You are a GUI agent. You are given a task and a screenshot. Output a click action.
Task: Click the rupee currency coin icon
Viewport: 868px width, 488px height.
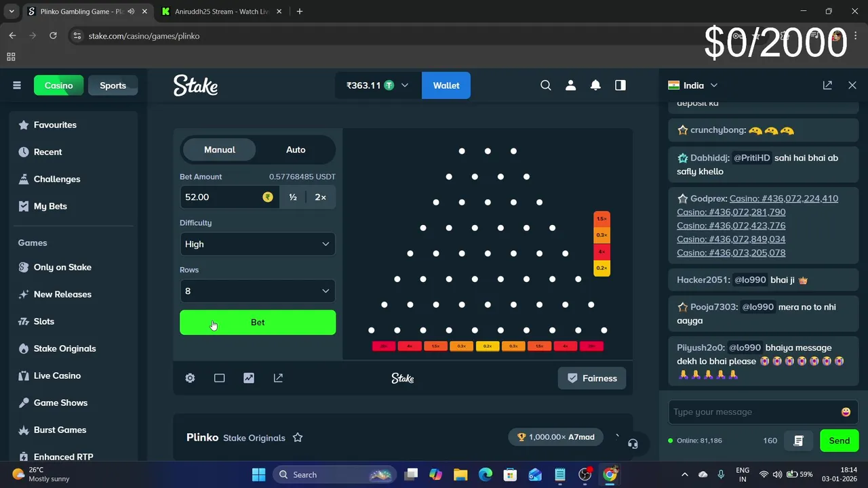pos(268,197)
